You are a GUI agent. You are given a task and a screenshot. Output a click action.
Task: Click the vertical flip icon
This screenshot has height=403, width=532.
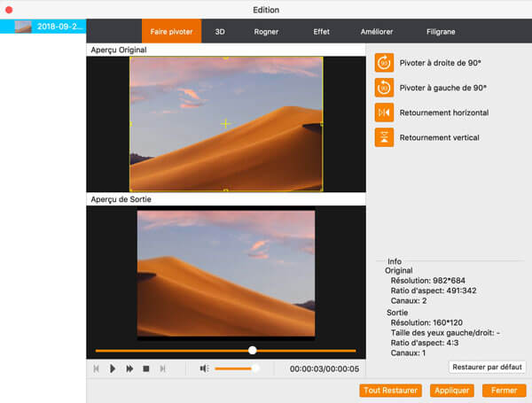pyautogui.click(x=384, y=137)
